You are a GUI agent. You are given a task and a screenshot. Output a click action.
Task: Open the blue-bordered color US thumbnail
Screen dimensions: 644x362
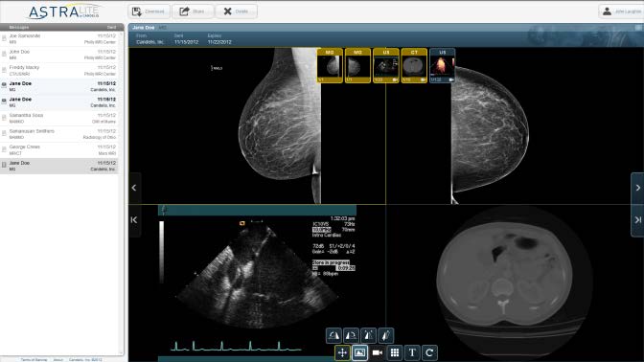click(x=443, y=66)
